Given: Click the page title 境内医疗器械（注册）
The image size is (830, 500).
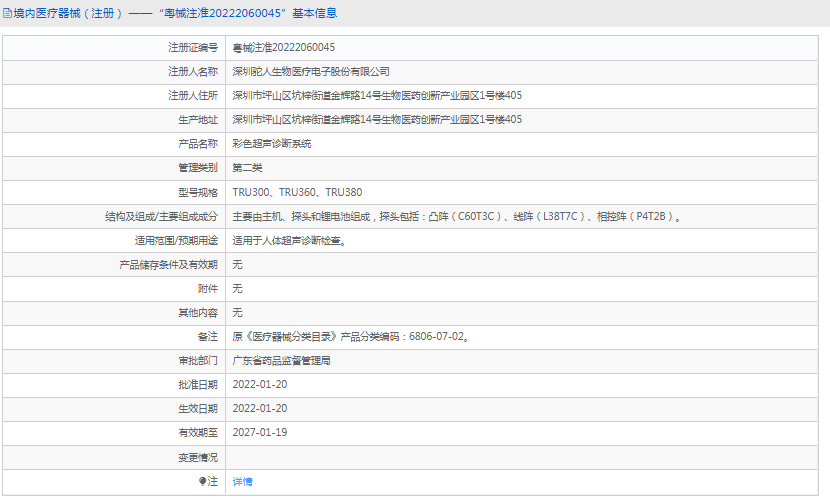Looking at the screenshot, I should tap(68, 13).
